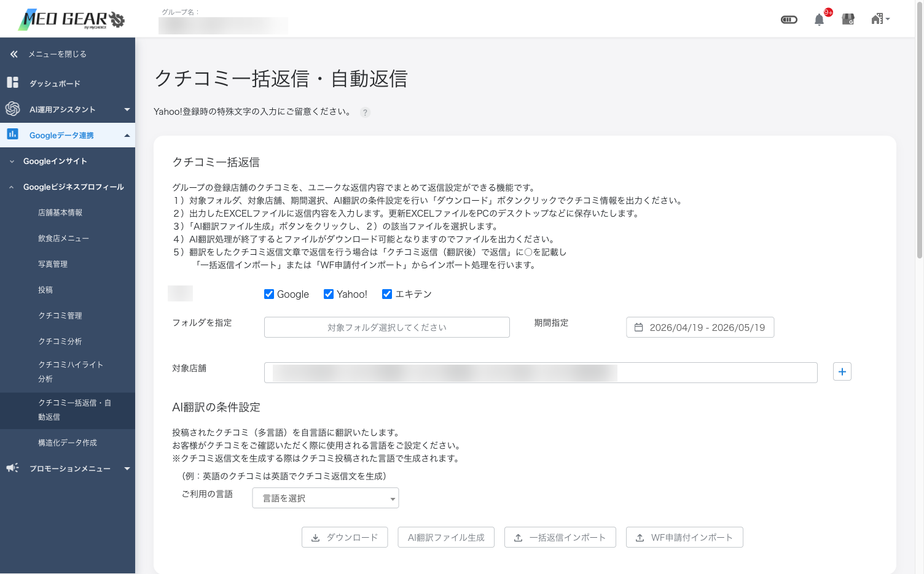
Task: Click the MEO GEAR logo
Action: click(x=72, y=20)
